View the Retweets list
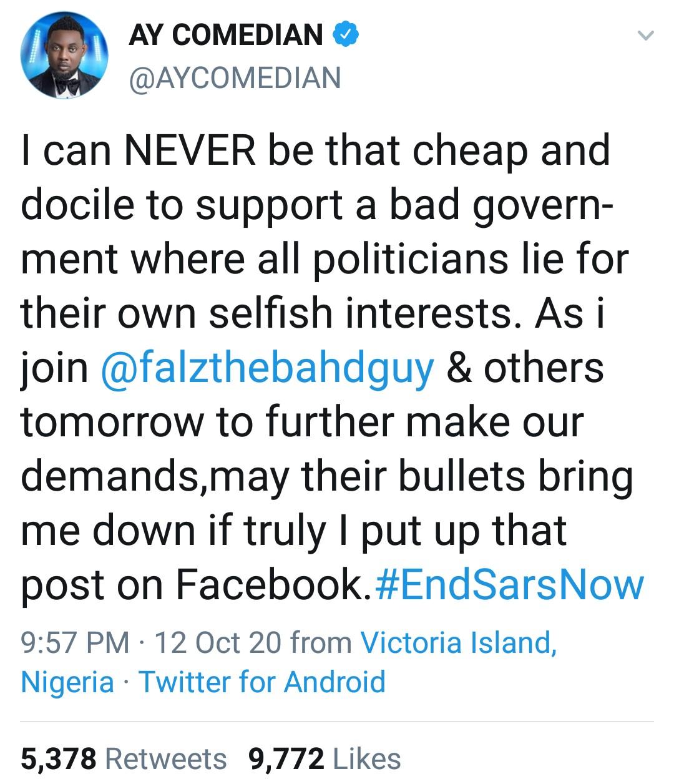 166,759
